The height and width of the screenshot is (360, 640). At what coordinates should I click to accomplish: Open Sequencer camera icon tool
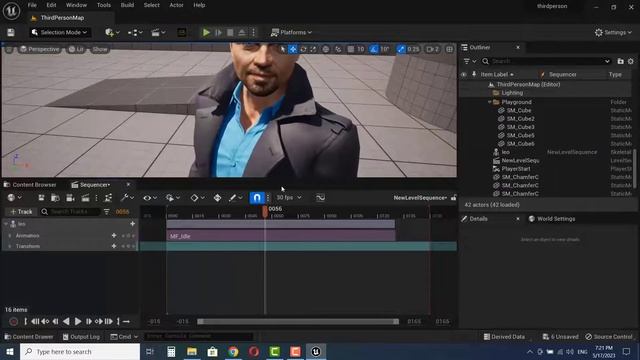tap(70, 198)
